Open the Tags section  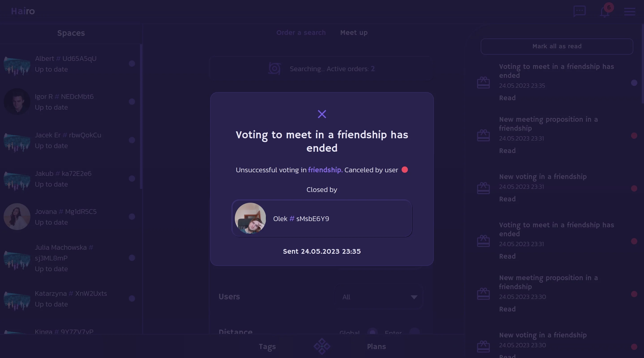pyautogui.click(x=267, y=347)
